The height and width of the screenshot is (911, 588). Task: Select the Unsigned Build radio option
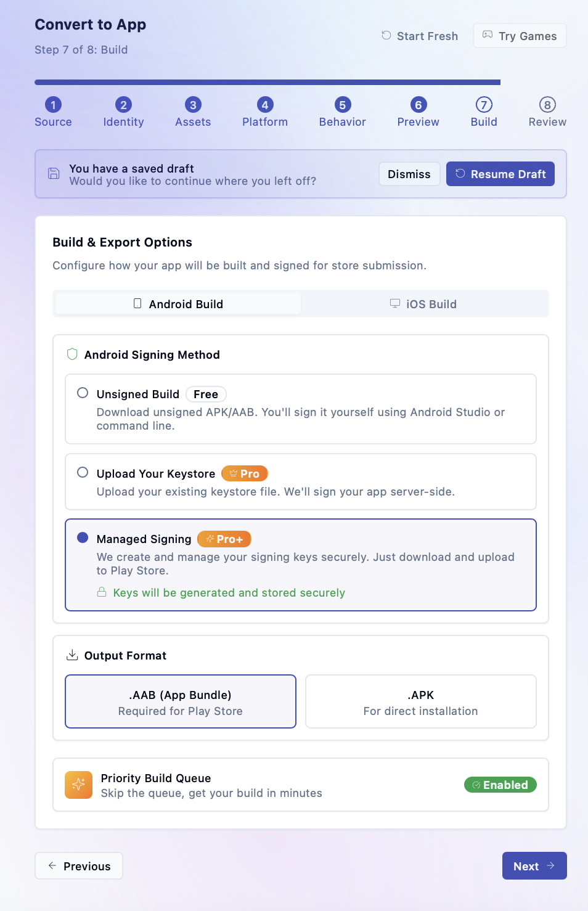pos(83,393)
